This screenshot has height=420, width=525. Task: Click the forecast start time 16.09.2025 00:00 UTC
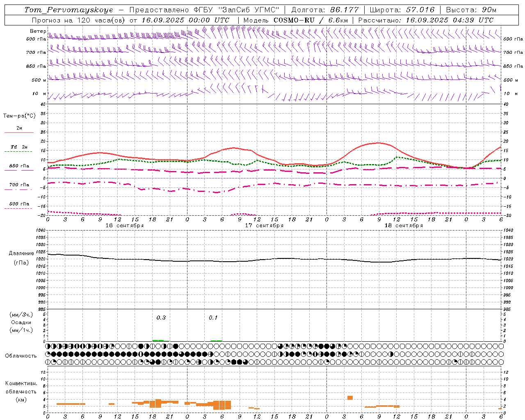tap(186, 20)
